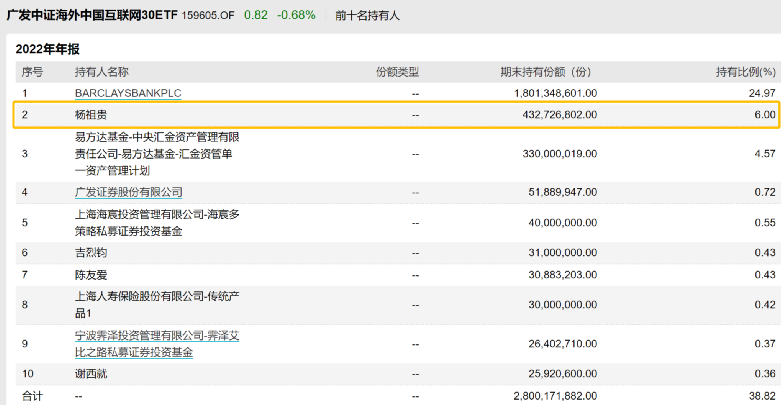
Task: Select the 前十名持有人 tab label
Action: [x=367, y=15]
